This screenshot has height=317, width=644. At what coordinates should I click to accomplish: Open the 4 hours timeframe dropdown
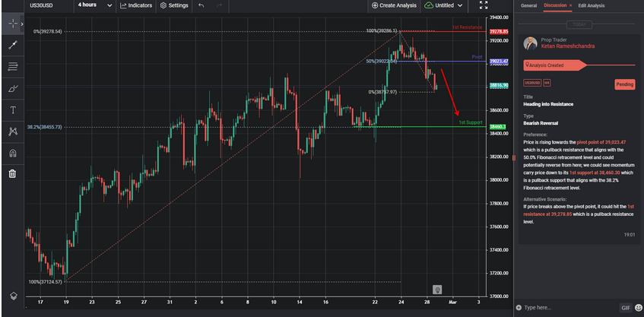click(x=95, y=5)
